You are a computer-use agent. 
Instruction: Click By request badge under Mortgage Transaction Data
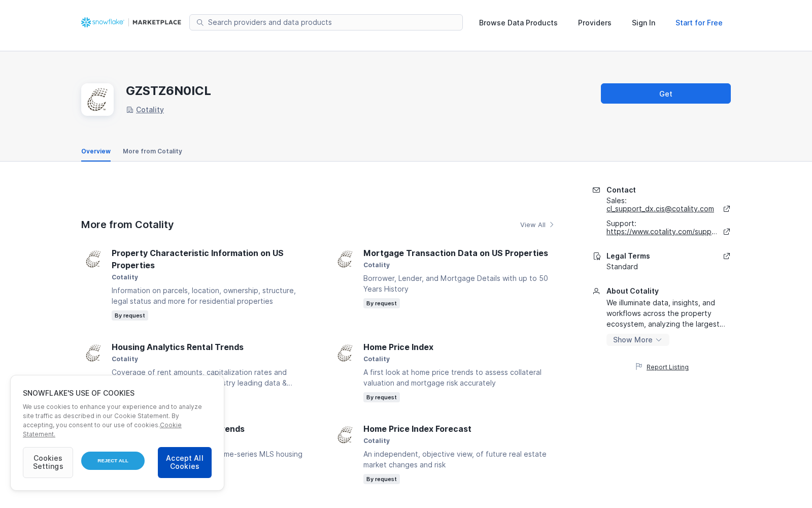pos(382,303)
